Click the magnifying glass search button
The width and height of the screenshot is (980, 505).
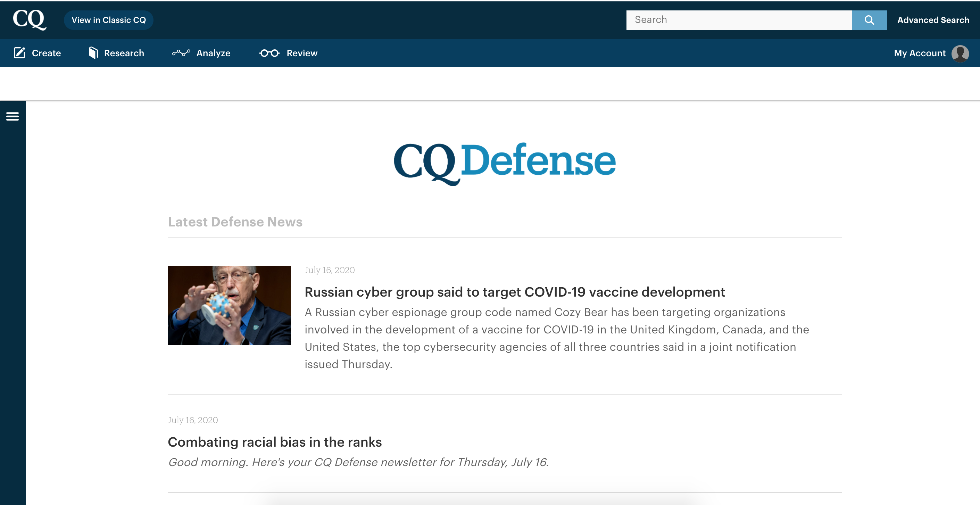(x=869, y=20)
